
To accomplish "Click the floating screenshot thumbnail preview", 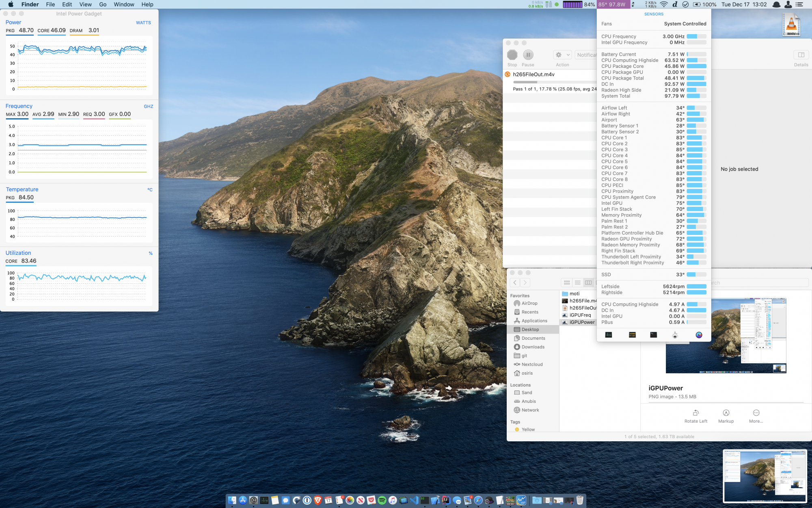I will 764,476.
